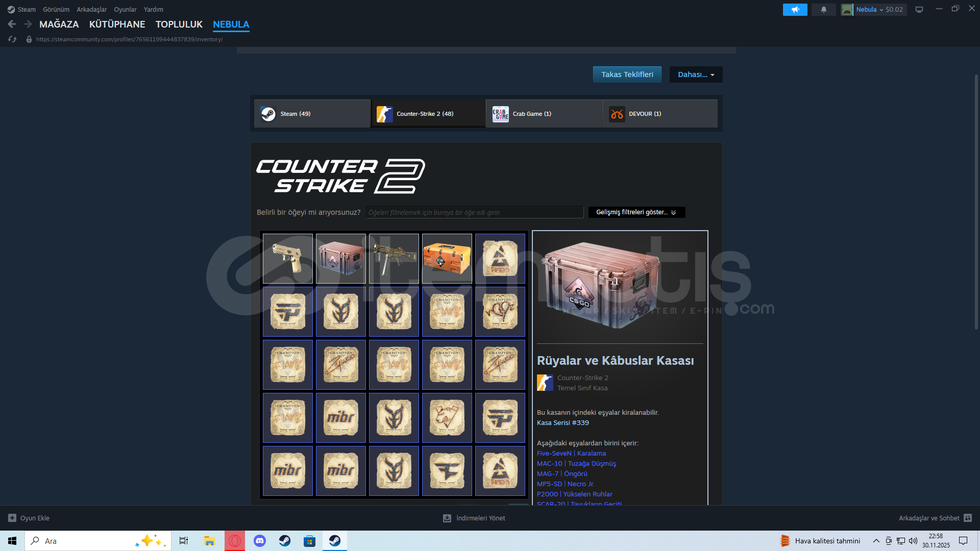The image size is (980, 551).
Task: Click the announcements megaphone icon
Action: [x=795, y=10]
